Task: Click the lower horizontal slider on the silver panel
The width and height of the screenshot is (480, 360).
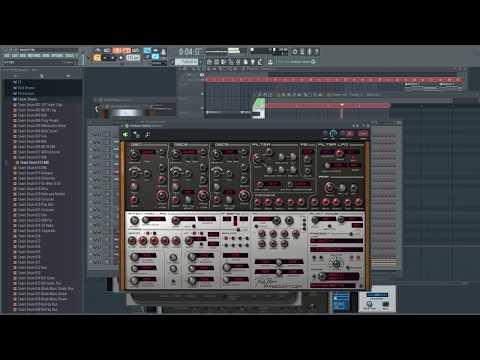Action: point(279,272)
